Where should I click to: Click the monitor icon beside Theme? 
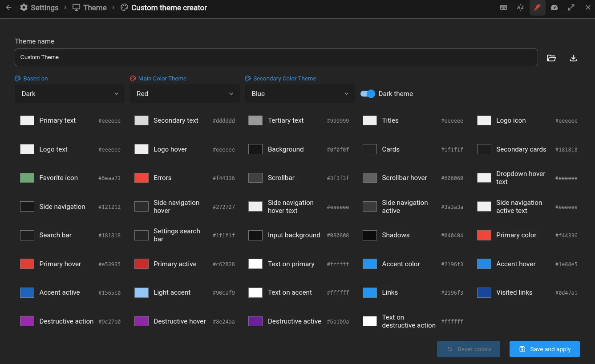tap(77, 8)
